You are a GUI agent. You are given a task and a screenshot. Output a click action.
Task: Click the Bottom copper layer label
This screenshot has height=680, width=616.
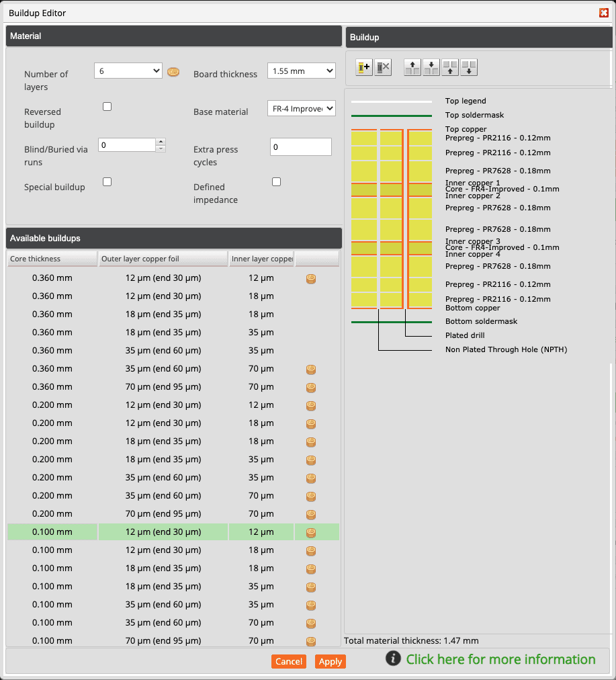click(x=472, y=308)
